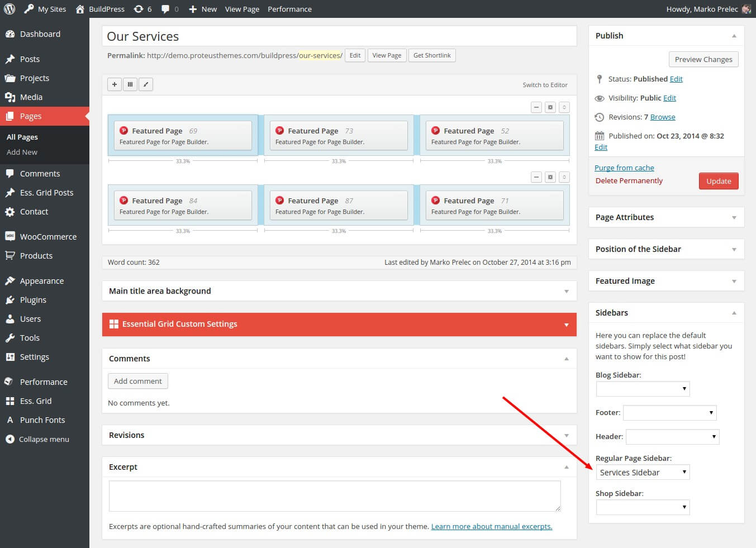Screen dimensions: 756x548
Task: Open the Media library menu
Action: 45,97
